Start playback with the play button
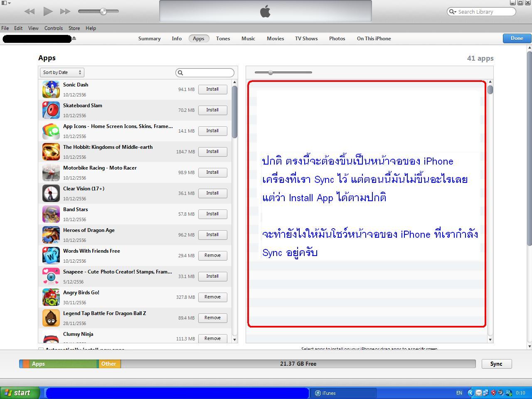 tap(48, 12)
